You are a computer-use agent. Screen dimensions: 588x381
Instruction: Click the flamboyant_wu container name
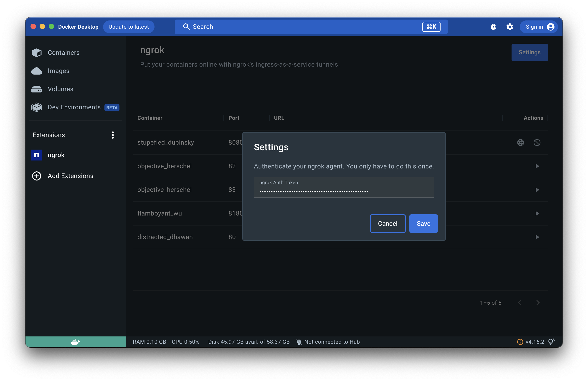tap(160, 213)
